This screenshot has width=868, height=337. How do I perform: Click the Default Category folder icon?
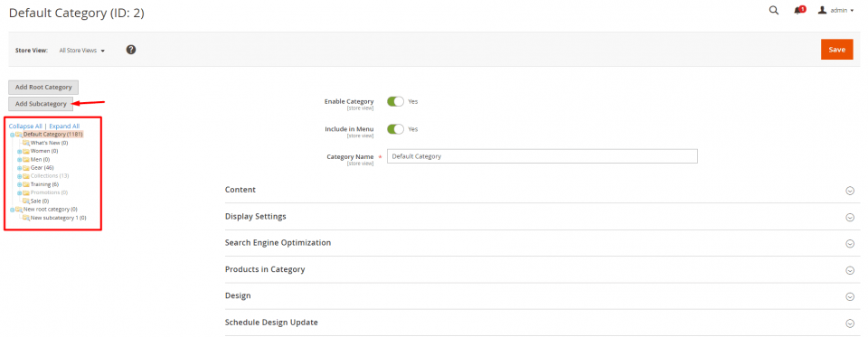pyautogui.click(x=19, y=135)
